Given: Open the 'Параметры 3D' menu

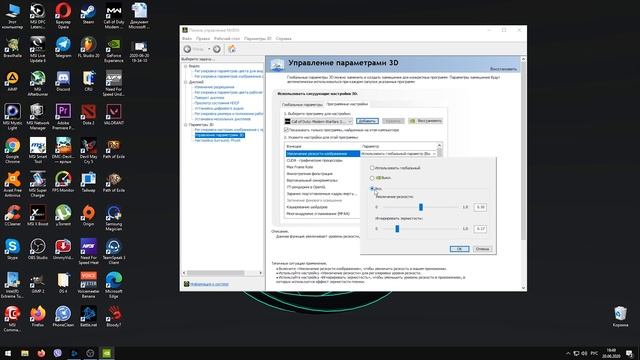Looking at the screenshot, I should tap(258, 38).
